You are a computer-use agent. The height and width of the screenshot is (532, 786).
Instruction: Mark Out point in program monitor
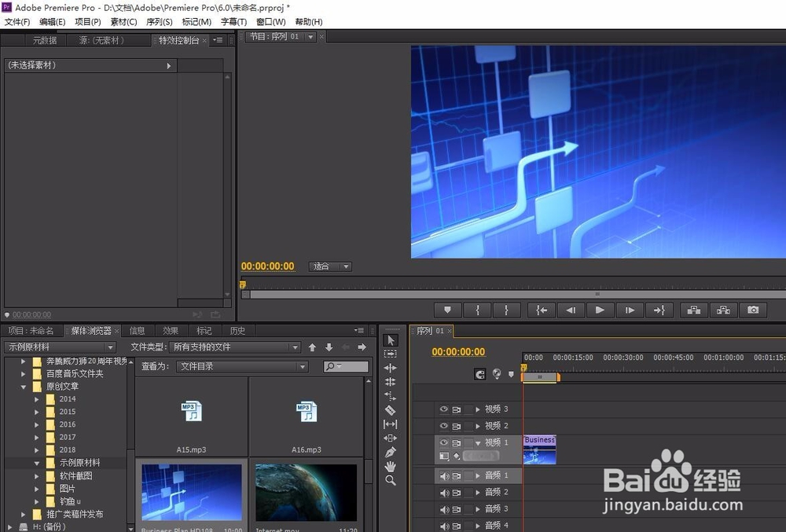507,310
